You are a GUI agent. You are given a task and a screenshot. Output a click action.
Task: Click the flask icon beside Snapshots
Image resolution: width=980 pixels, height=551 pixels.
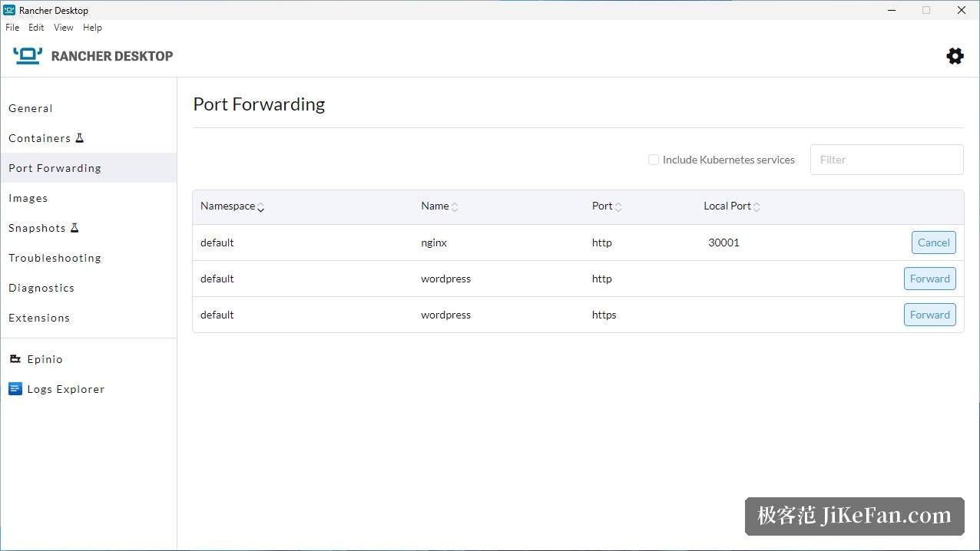[74, 228]
